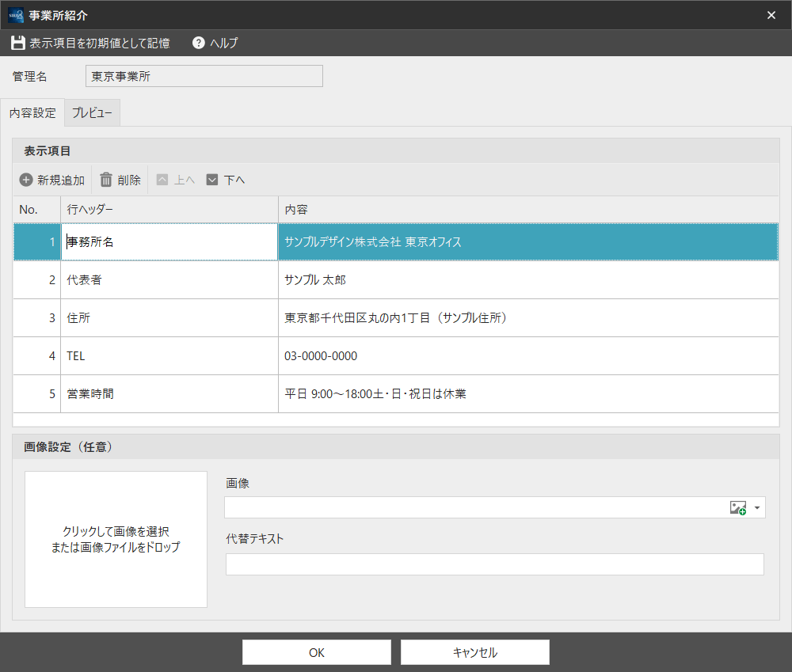Image resolution: width=792 pixels, height=672 pixels.
Task: Click row number 3 in the No. column
Action: (37, 318)
